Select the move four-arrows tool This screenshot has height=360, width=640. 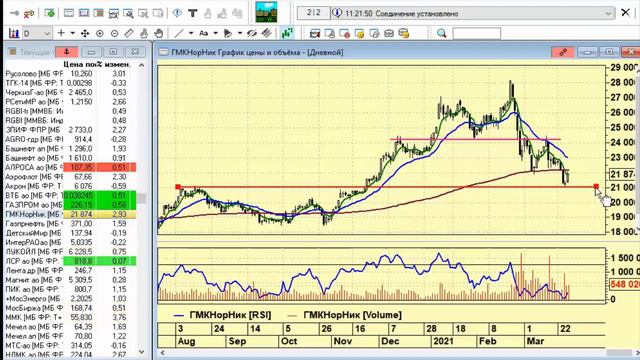click(85, 33)
